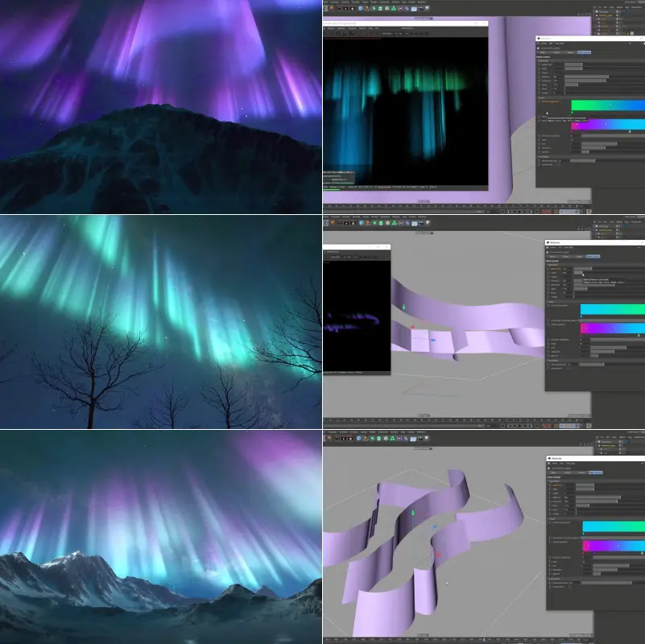The width and height of the screenshot is (645, 644).
Task: Click camera icon in top screenshot toolbar
Action: 421,9
